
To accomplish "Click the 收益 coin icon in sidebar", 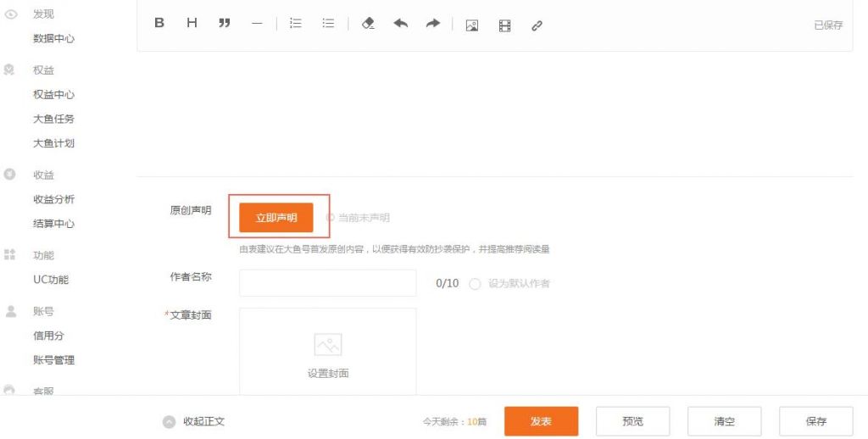I will click(9, 175).
